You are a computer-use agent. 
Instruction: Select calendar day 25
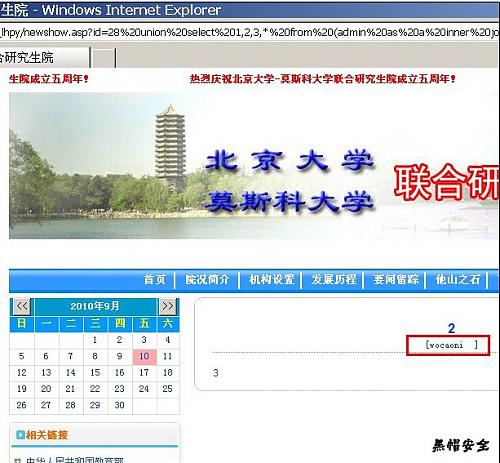point(168,389)
